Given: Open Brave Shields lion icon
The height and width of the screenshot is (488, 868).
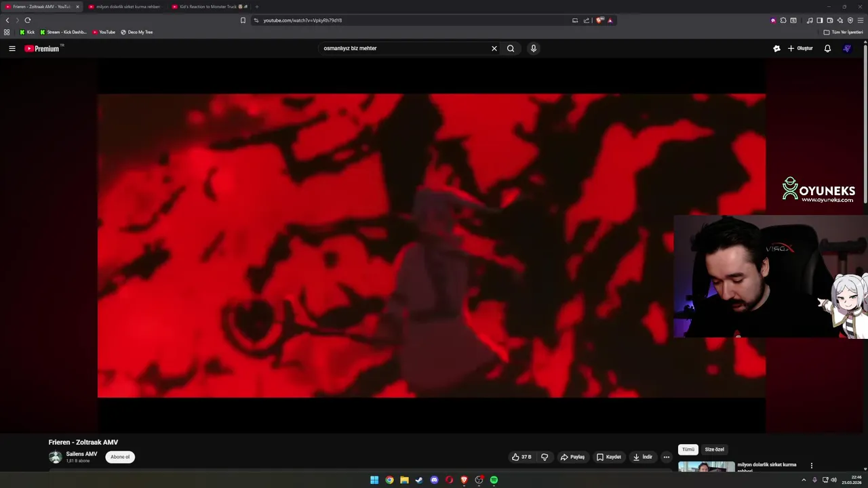Looking at the screenshot, I should click(x=599, y=20).
